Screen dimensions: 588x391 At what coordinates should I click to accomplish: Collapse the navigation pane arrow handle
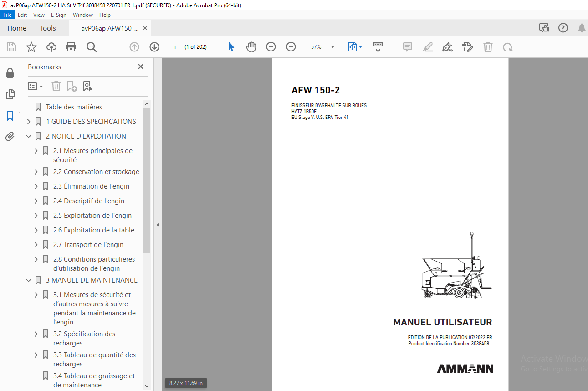(x=158, y=225)
